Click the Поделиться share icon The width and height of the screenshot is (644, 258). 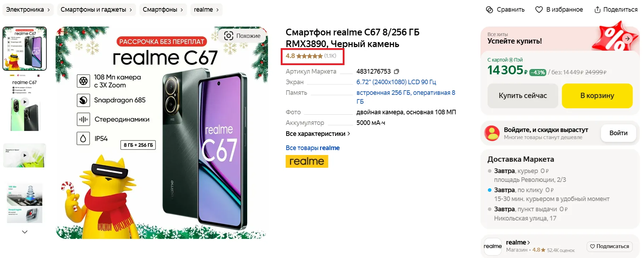tap(597, 10)
